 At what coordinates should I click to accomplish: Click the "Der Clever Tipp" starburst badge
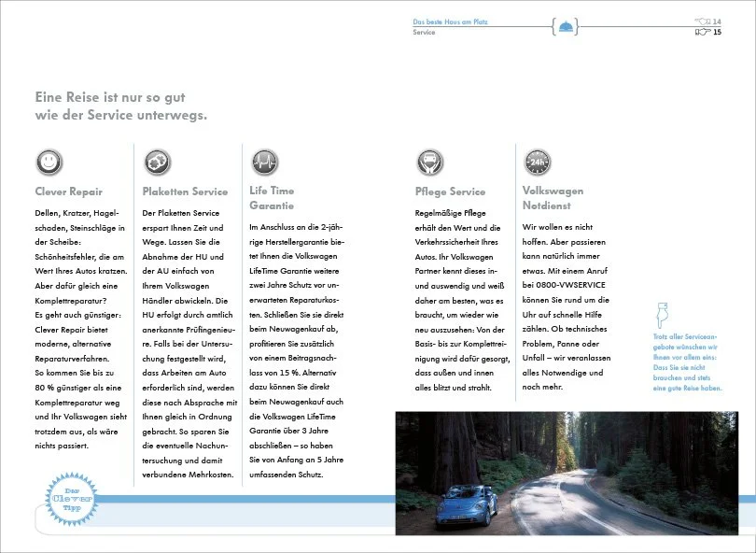click(71, 499)
